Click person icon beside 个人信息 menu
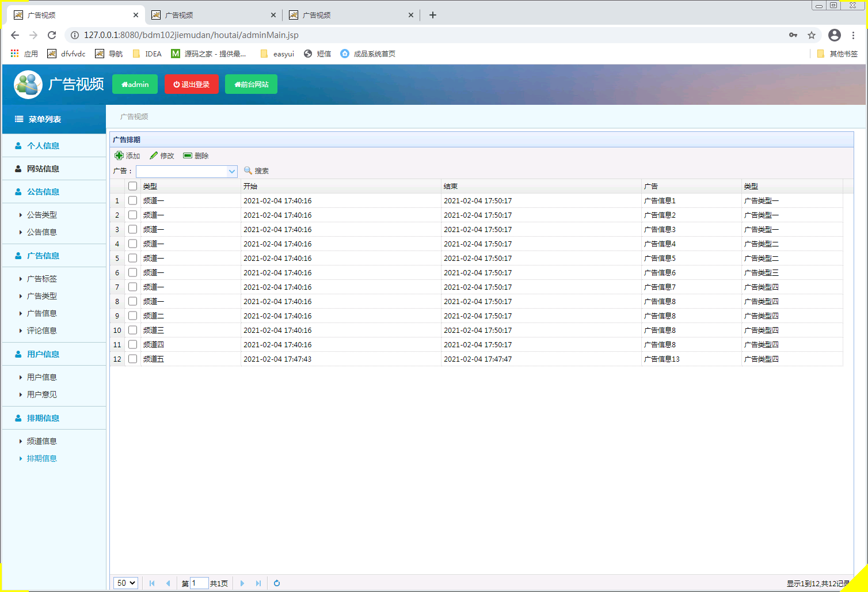This screenshot has width=868, height=592. click(x=18, y=146)
